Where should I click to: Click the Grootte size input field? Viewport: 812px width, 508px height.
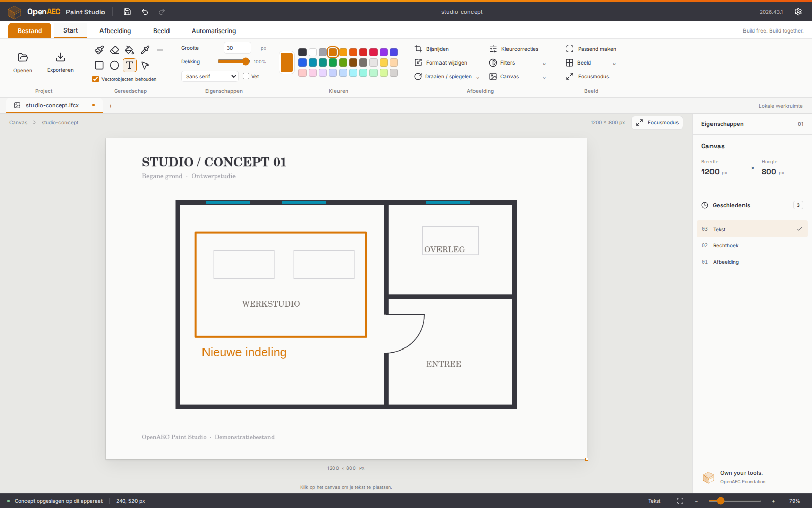[x=238, y=48]
